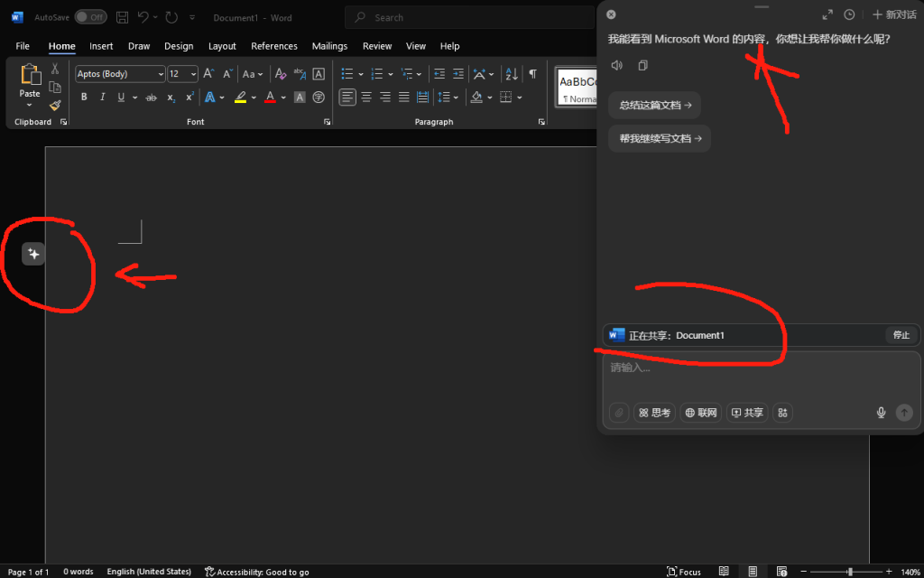Justify paragraph text
This screenshot has width=924, height=578.
click(x=403, y=98)
